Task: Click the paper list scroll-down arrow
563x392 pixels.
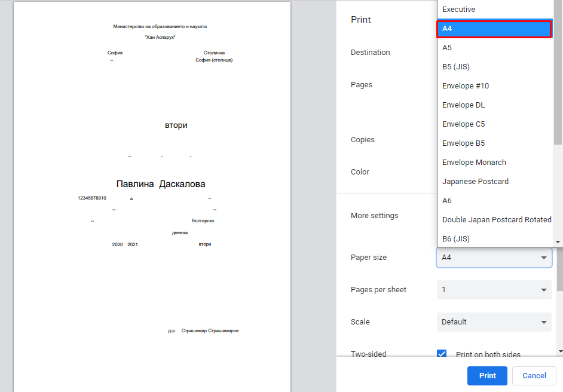Action: click(558, 242)
